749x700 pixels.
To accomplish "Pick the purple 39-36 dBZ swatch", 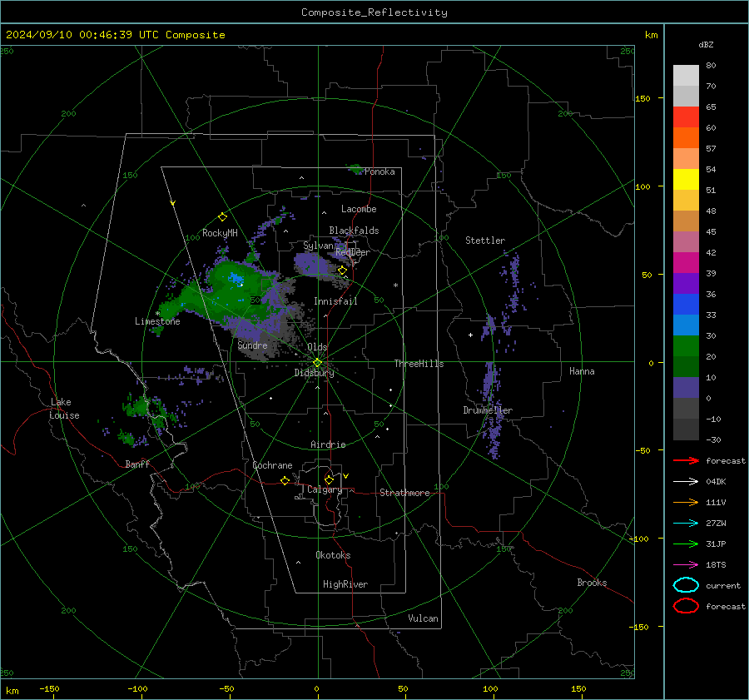I will [x=686, y=284].
